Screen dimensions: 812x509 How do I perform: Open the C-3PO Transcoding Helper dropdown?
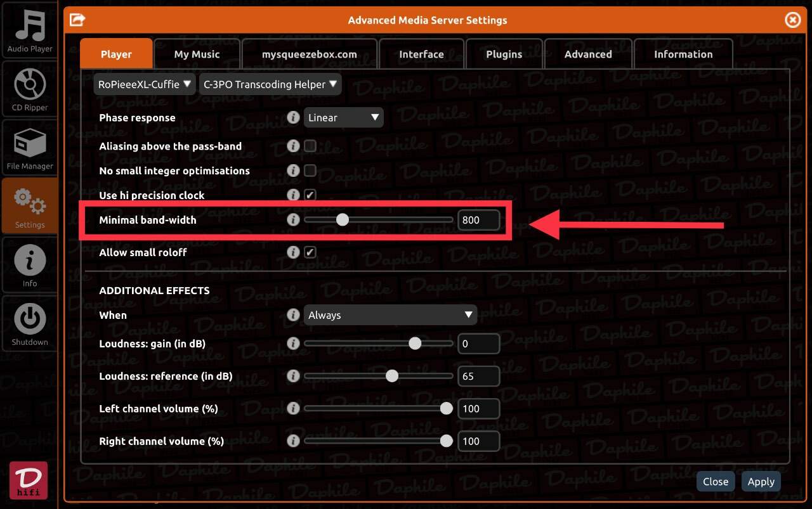pos(270,84)
